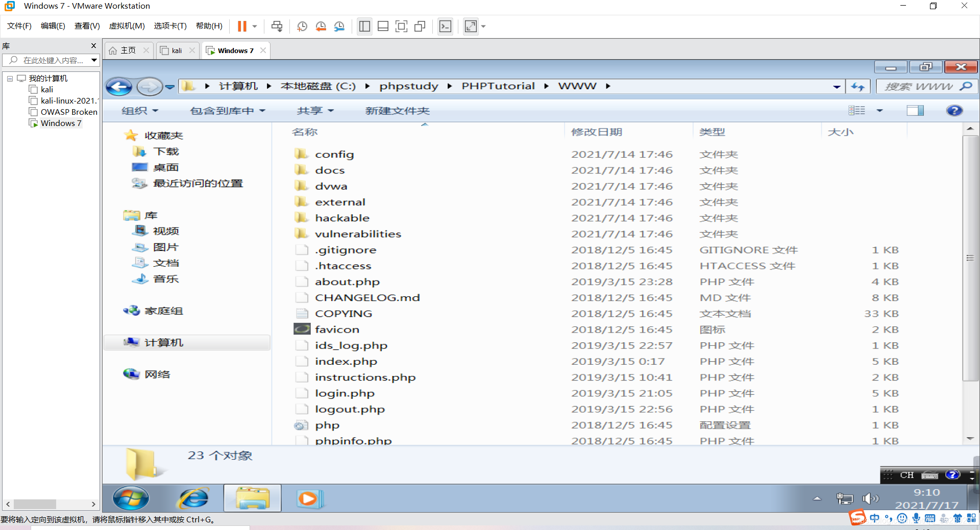
Task: Open the 选项卡(T) menu
Action: point(170,26)
